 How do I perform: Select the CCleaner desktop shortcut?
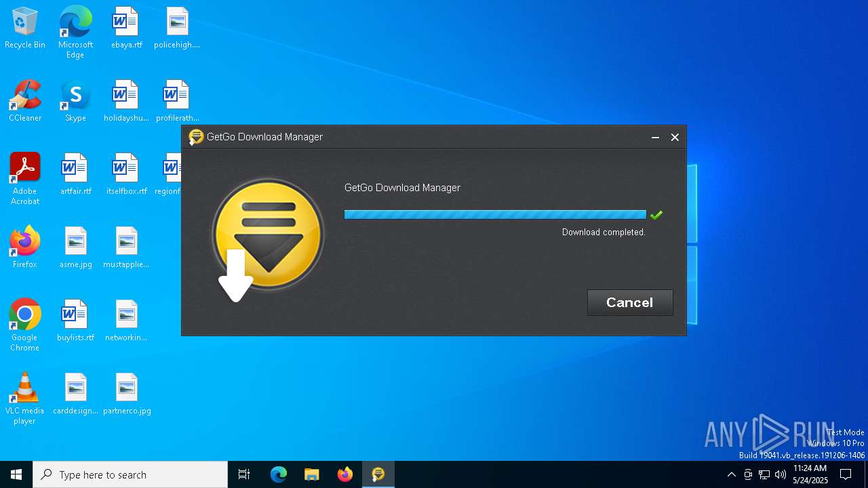point(25,102)
